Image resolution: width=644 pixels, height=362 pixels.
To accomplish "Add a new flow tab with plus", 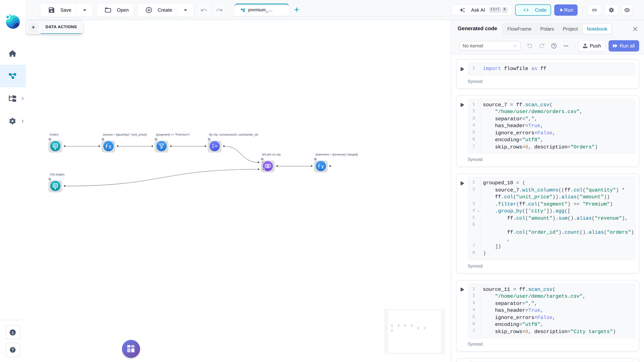I will [297, 10].
